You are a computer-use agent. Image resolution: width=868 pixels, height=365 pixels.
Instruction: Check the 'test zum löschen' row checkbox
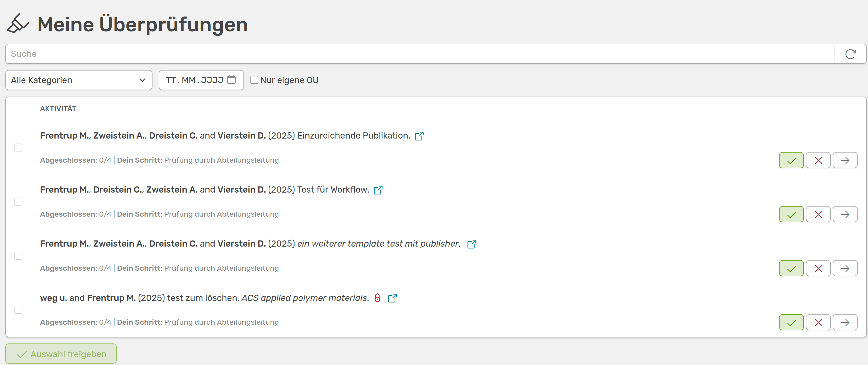(x=18, y=309)
